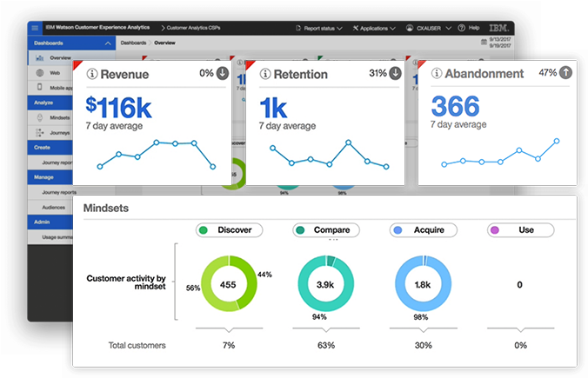Click the Web globe sidebar icon
The width and height of the screenshot is (588, 378).
click(40, 73)
